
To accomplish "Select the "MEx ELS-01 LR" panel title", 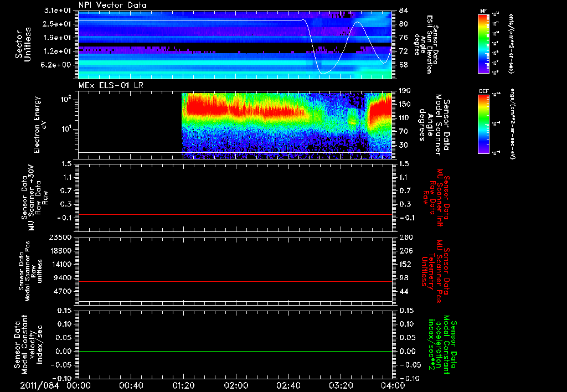I will pyautogui.click(x=111, y=85).
